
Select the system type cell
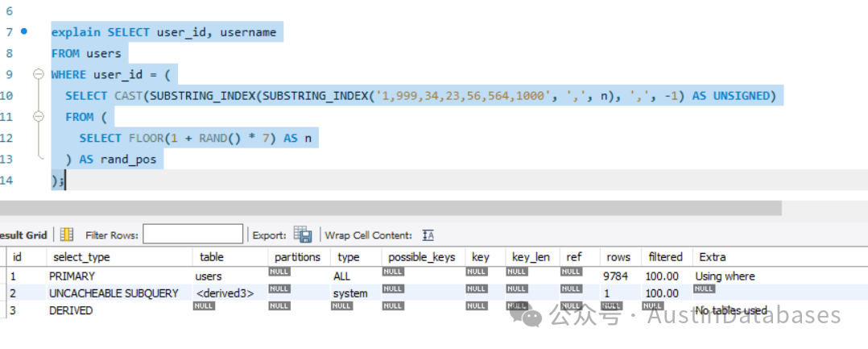pos(349,293)
